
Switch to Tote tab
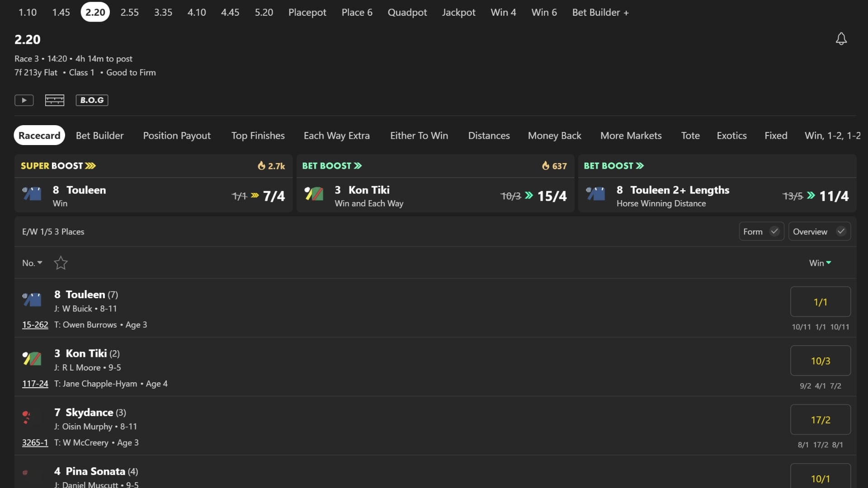pos(690,136)
